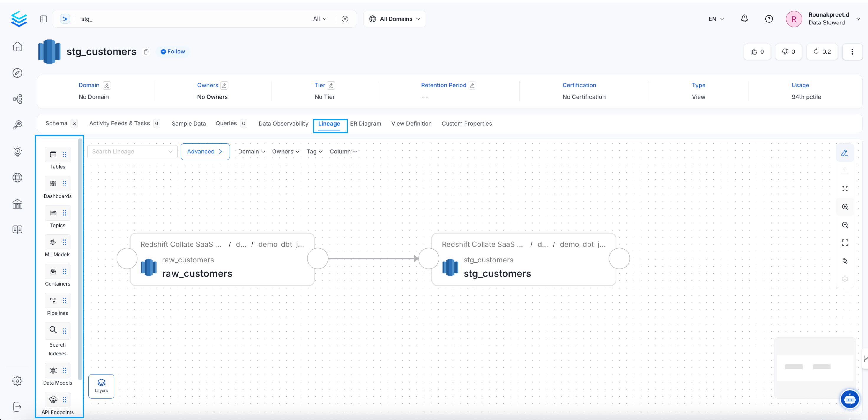
Task: Open the Explore compass icon in left navigation
Action: click(17, 73)
